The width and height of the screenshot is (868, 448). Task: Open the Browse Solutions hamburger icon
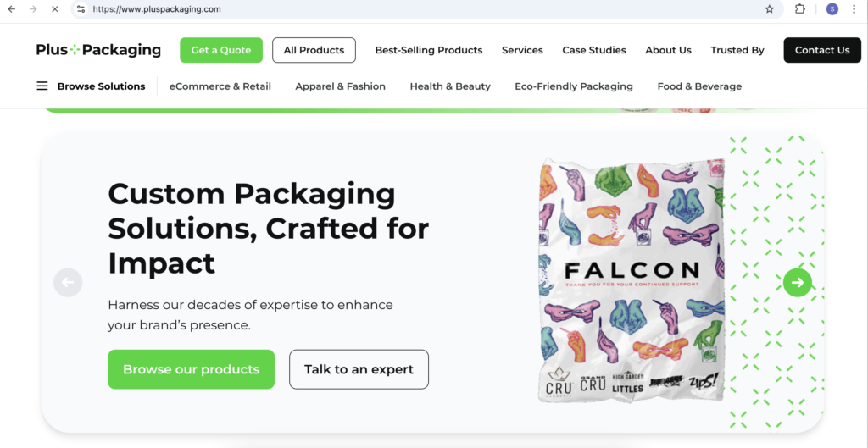point(42,86)
